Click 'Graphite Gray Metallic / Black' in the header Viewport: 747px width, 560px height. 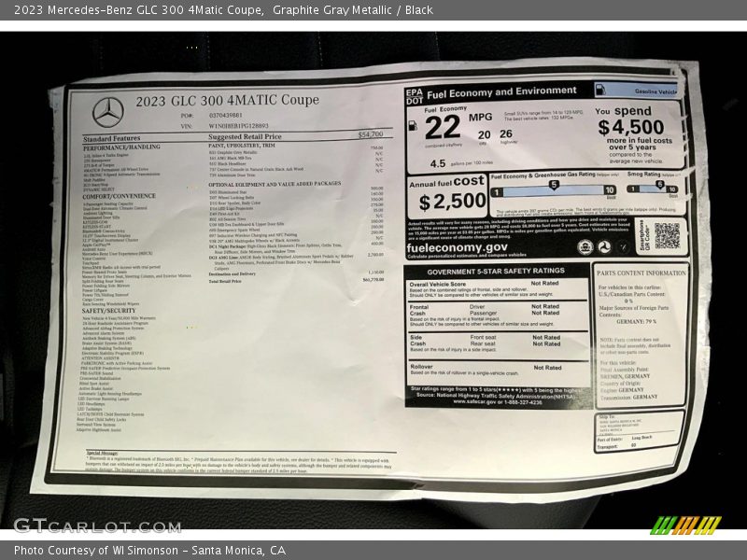click(x=353, y=10)
